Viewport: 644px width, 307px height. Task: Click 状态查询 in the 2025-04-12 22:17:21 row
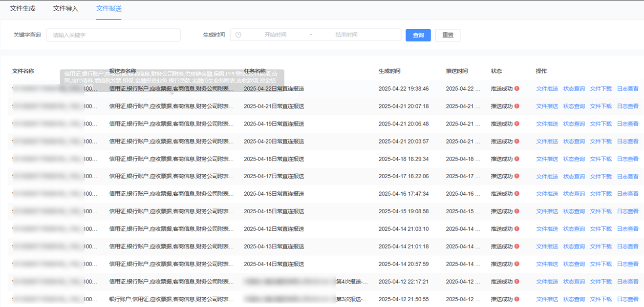click(x=574, y=282)
